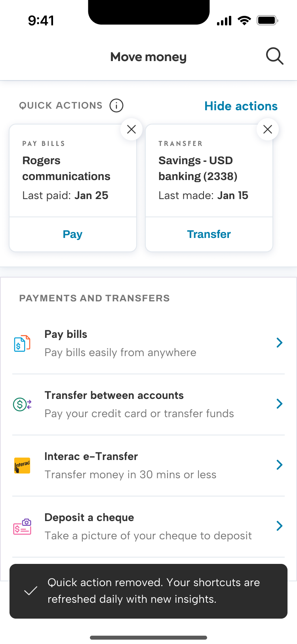
Task: Remove the Savings USD transfer card
Action: point(268,129)
